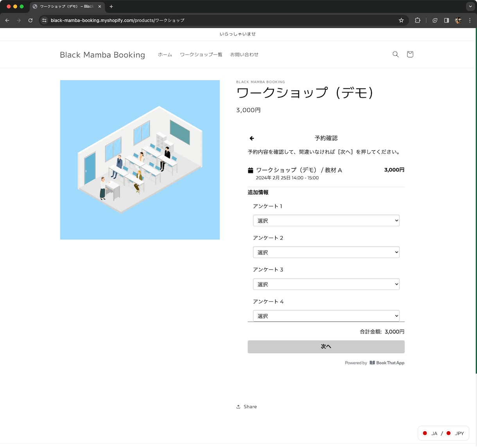The height and width of the screenshot is (448, 477).
Task: Click the 3,000円 price under the title
Action: 249,110
